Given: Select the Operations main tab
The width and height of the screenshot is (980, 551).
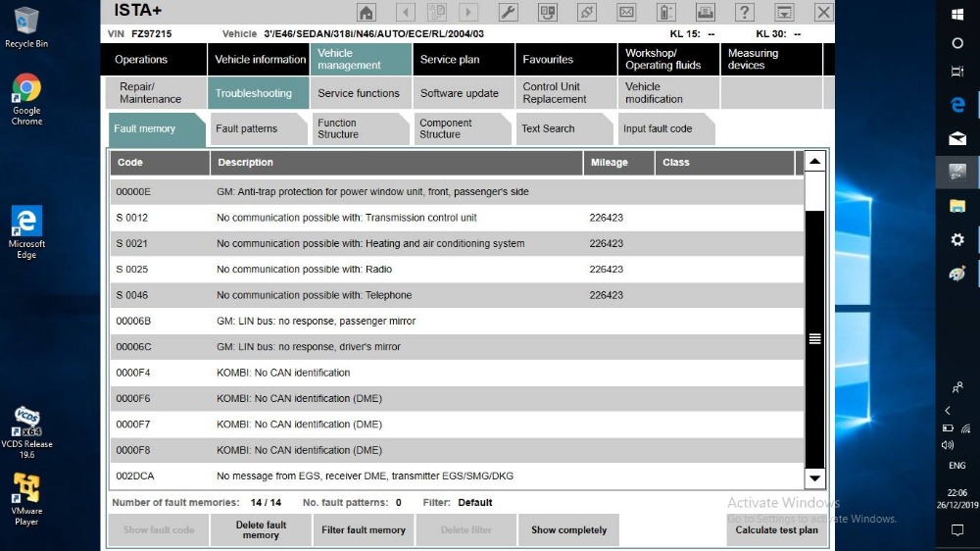Looking at the screenshot, I should [154, 60].
